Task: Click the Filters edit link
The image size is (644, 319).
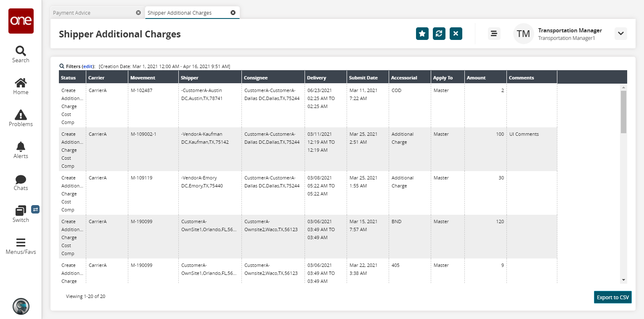Action: point(88,66)
